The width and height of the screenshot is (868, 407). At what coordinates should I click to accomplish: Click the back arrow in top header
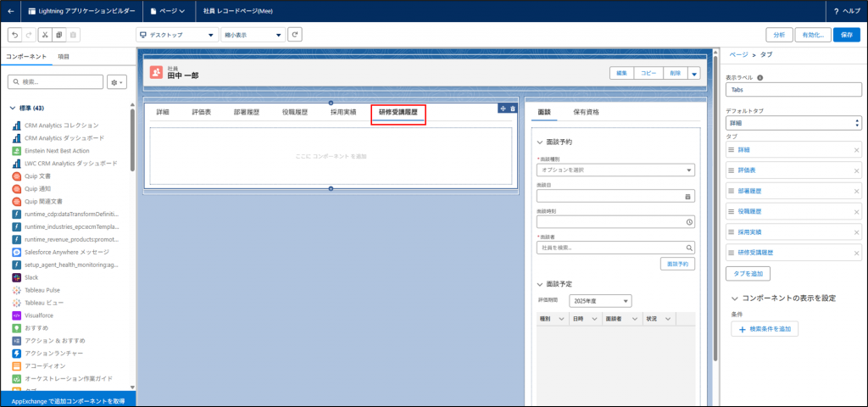tap(10, 11)
